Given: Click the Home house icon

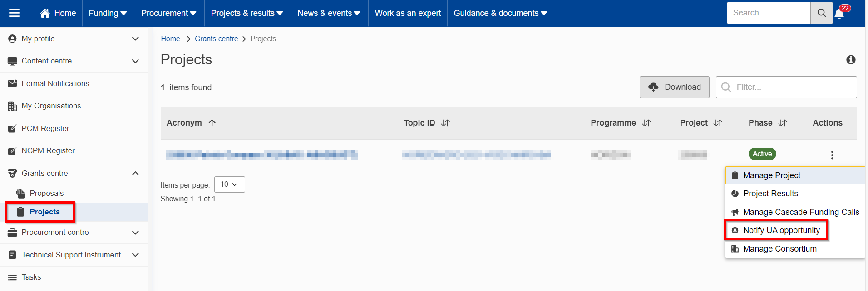Looking at the screenshot, I should (45, 13).
